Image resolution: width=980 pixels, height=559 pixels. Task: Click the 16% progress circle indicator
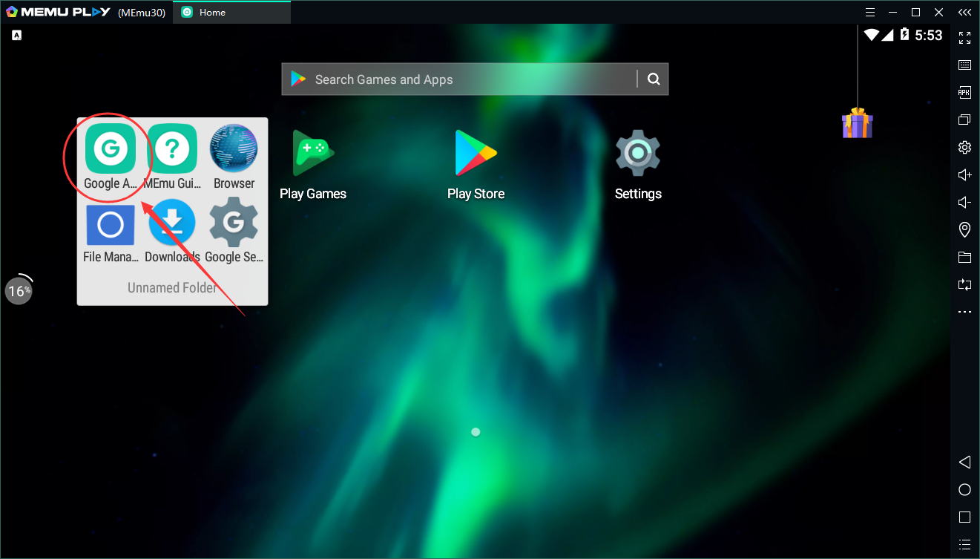(x=19, y=291)
